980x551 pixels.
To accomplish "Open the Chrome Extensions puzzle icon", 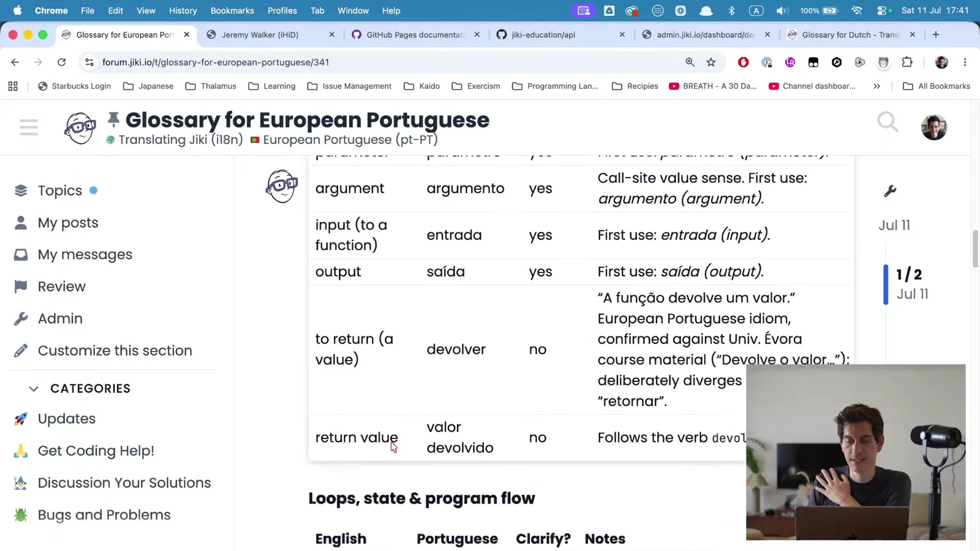I will (907, 62).
